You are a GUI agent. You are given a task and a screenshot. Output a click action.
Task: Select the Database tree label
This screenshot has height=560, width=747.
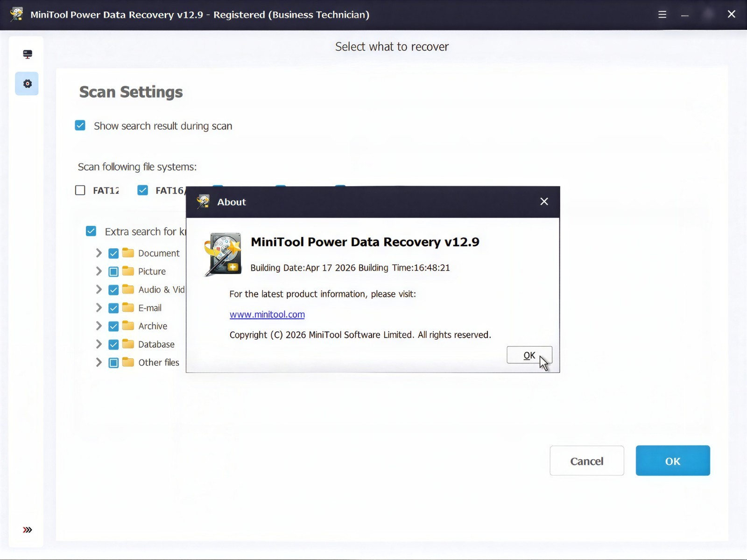coord(156,344)
